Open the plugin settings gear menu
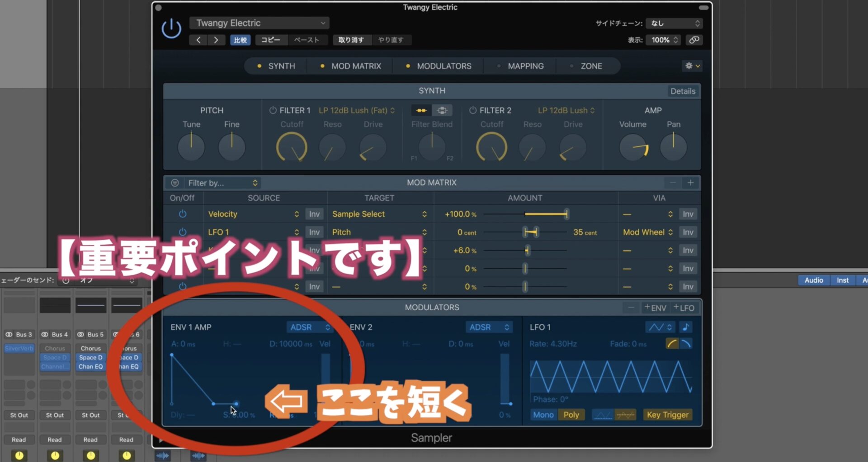The image size is (868, 462). tap(689, 65)
